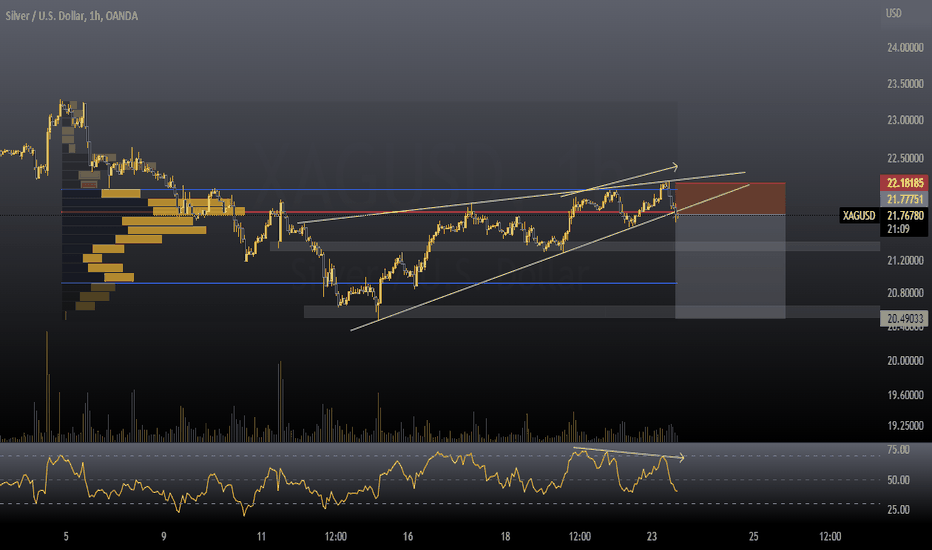
Task: Click the date label 23 on time axis
Action: coord(652,536)
